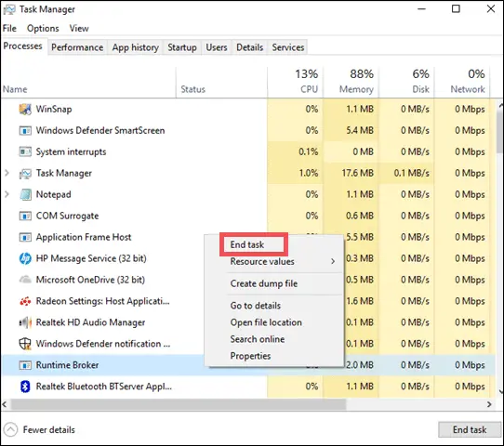
Task: Click the vertical scrollbar down arrow
Action: point(500,391)
